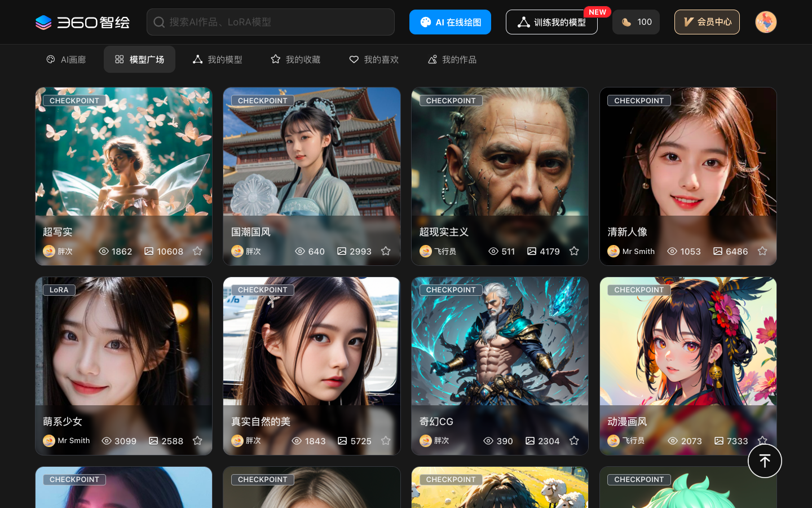Favorite the 动漫画风 model star

coord(762,440)
